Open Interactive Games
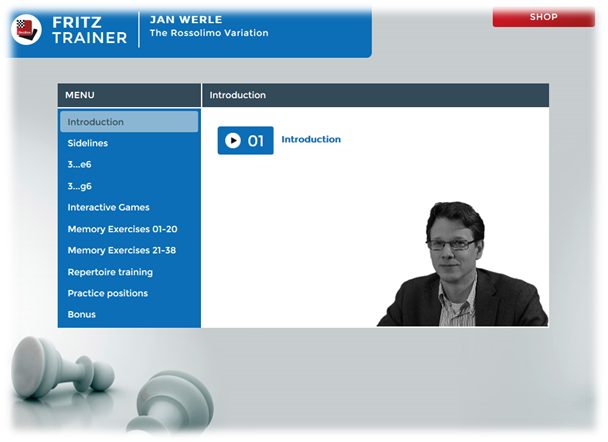Screen dimensions: 608x442 point(108,207)
